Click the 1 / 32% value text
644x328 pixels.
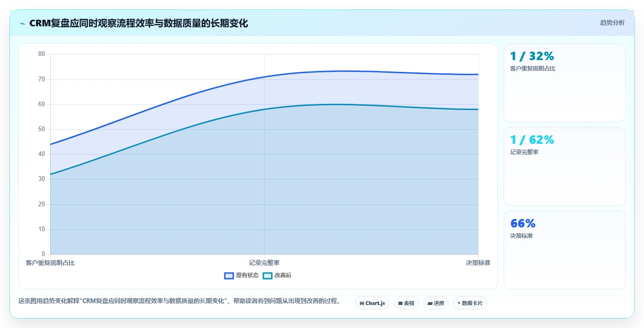click(532, 56)
